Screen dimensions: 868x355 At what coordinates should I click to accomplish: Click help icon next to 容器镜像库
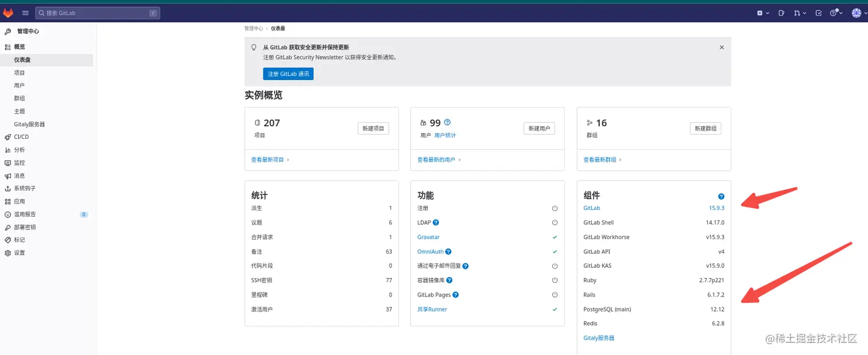click(449, 280)
